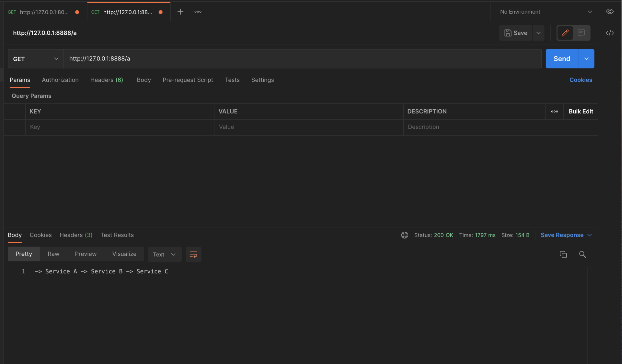This screenshot has width=622, height=364.
Task: Expand the Save options arrow
Action: (538, 33)
